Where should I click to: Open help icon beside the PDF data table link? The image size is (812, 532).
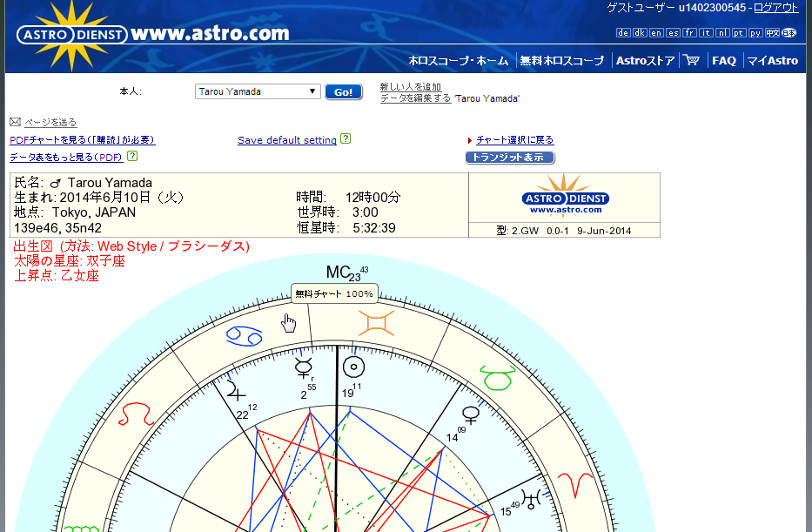[x=132, y=157]
